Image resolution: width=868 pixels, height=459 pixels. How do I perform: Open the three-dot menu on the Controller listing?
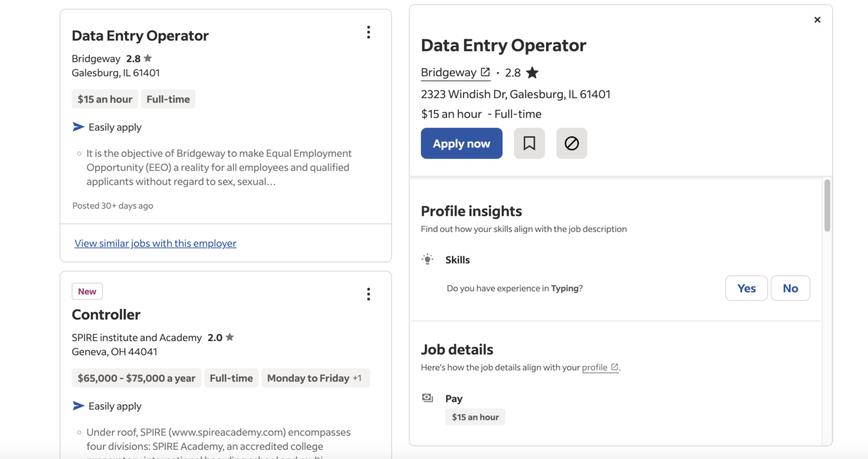(368, 294)
